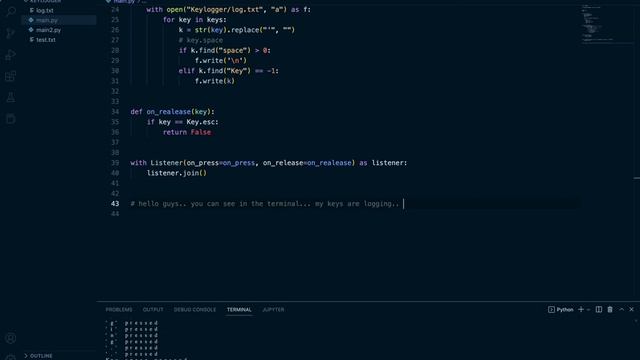
Task: Click the 'return False' statement
Action: pyautogui.click(x=187, y=132)
